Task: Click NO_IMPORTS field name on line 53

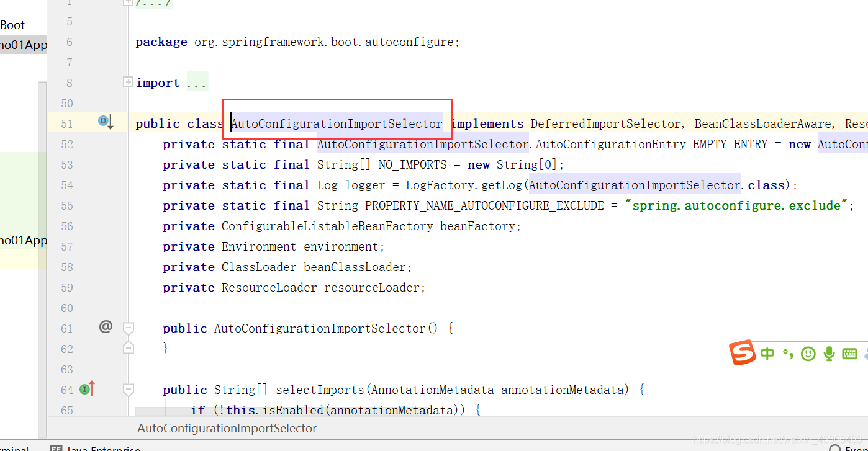Action: tap(412, 164)
